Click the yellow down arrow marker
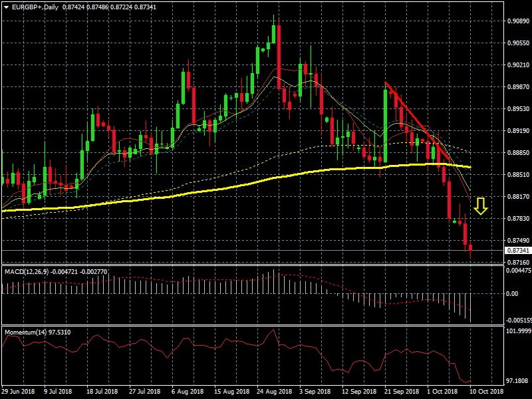532x399 pixels. point(481,206)
